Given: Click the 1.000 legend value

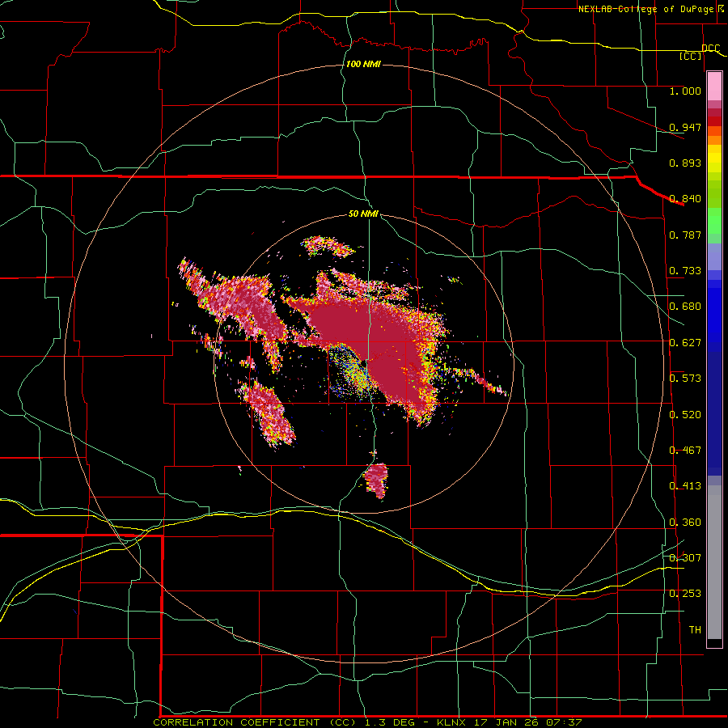Looking at the screenshot, I should point(685,91).
